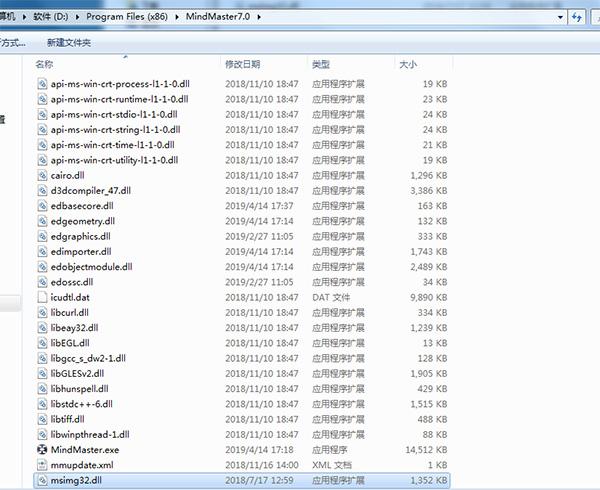
Task: Click the 9,890 KB size value
Action: pyautogui.click(x=429, y=297)
